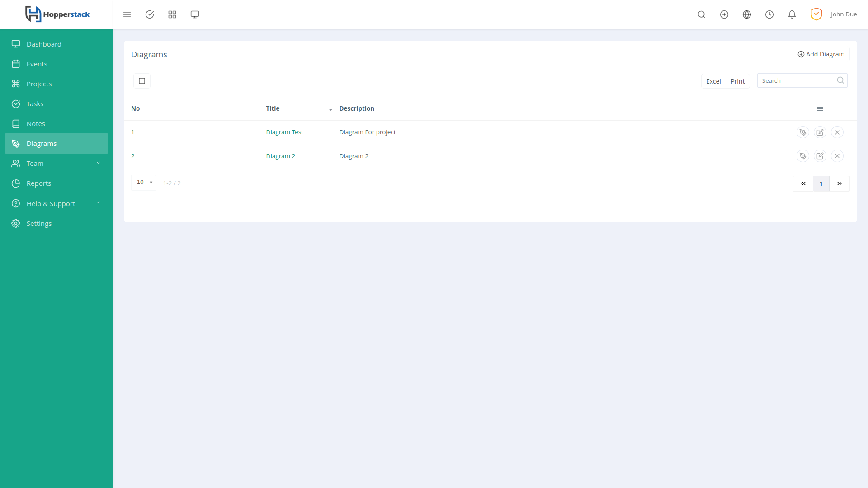Screen dimensions: 868x488
Task: Click the diagrams Search input field
Action: click(x=797, y=80)
